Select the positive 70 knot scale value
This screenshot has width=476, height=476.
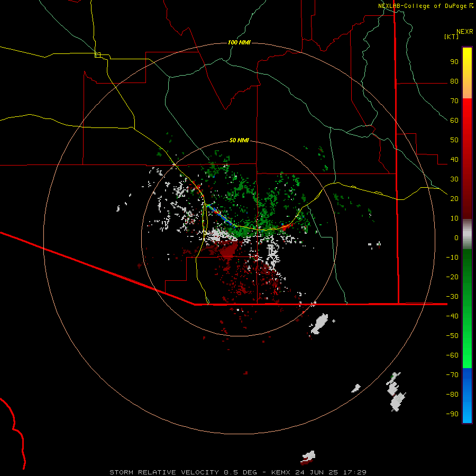(454, 101)
